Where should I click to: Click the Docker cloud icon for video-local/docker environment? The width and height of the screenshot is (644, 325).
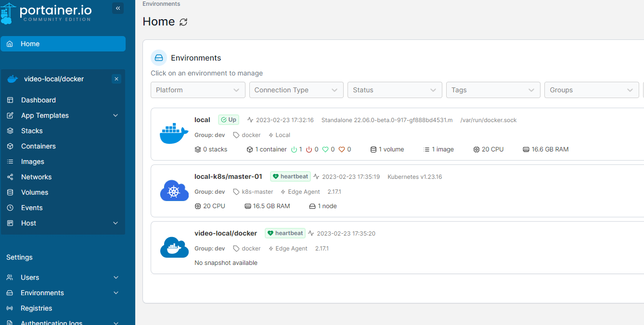pyautogui.click(x=174, y=248)
